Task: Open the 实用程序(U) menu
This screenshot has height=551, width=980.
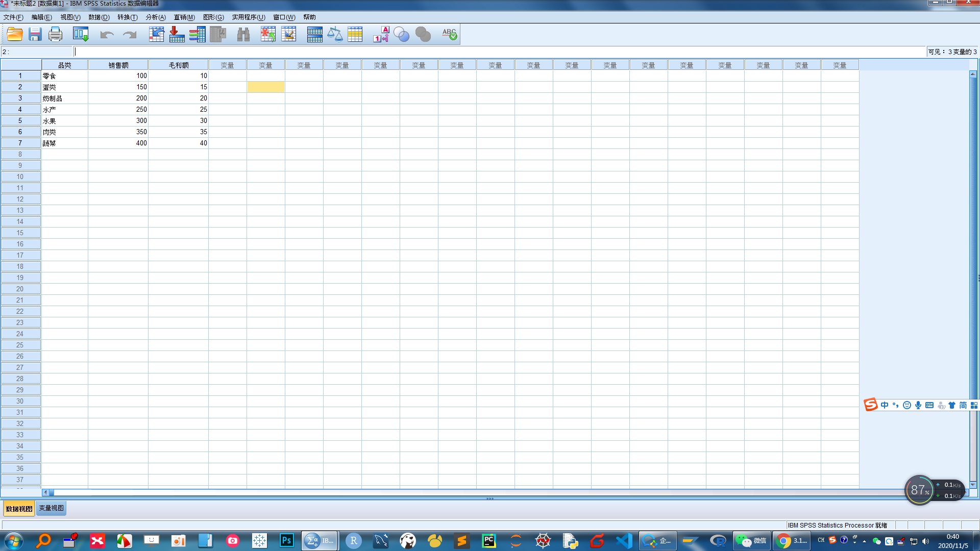Action: [249, 17]
